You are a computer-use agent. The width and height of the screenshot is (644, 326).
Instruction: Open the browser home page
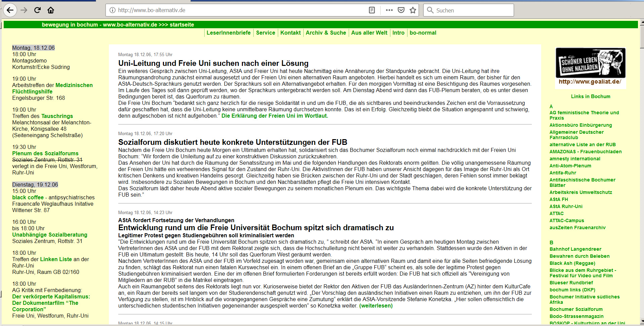[51, 10]
